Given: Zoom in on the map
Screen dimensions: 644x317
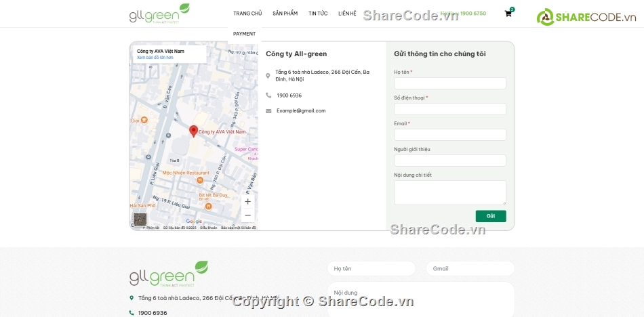Looking at the screenshot, I should click(247, 202).
